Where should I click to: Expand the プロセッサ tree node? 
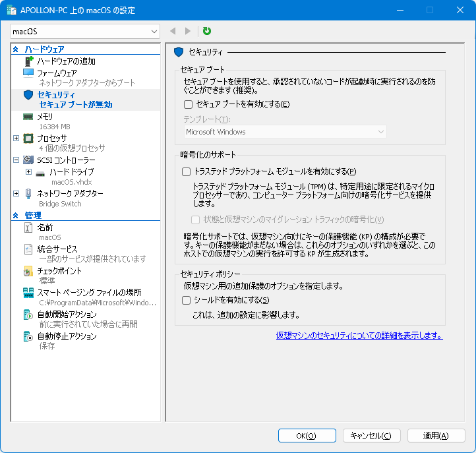tap(16, 138)
